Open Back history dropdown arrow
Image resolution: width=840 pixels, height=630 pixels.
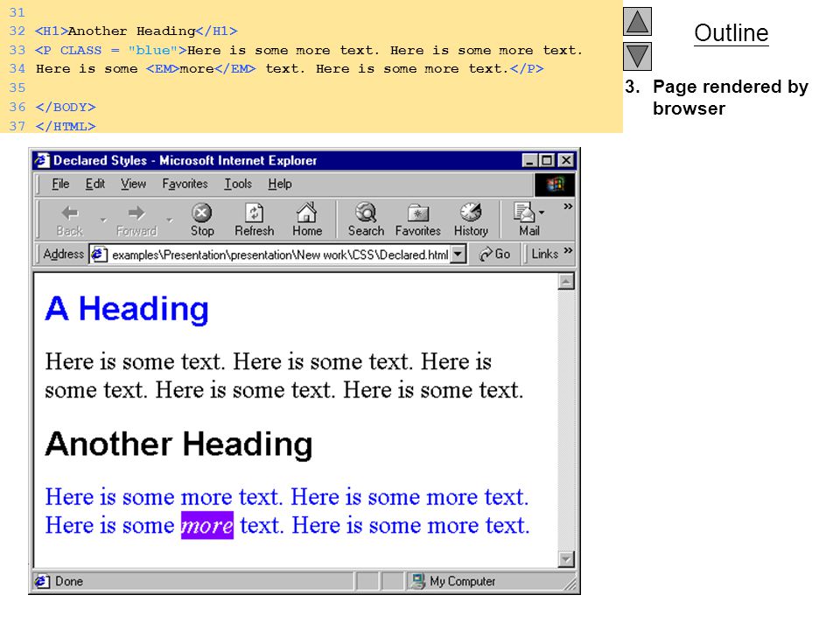coord(103,220)
